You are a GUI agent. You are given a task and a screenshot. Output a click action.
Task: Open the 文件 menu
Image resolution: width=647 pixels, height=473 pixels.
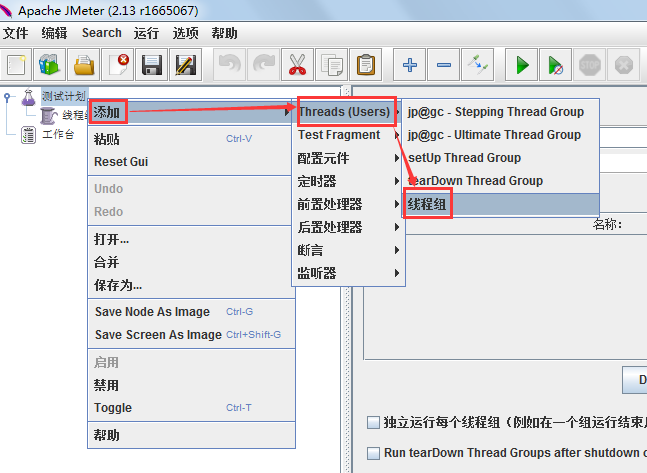click(15, 33)
